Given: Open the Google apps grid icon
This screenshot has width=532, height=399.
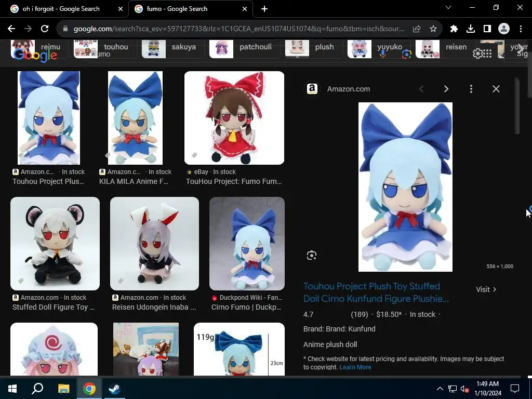Looking at the screenshot, I should coord(487,54).
